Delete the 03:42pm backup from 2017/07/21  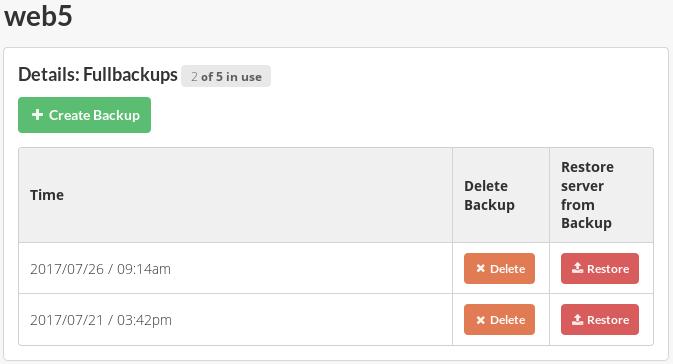[499, 320]
